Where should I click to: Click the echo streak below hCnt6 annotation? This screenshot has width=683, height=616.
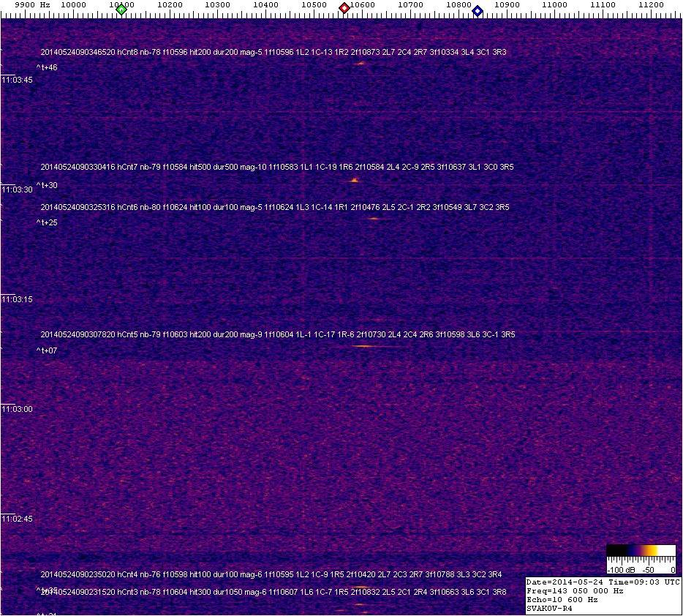click(374, 218)
